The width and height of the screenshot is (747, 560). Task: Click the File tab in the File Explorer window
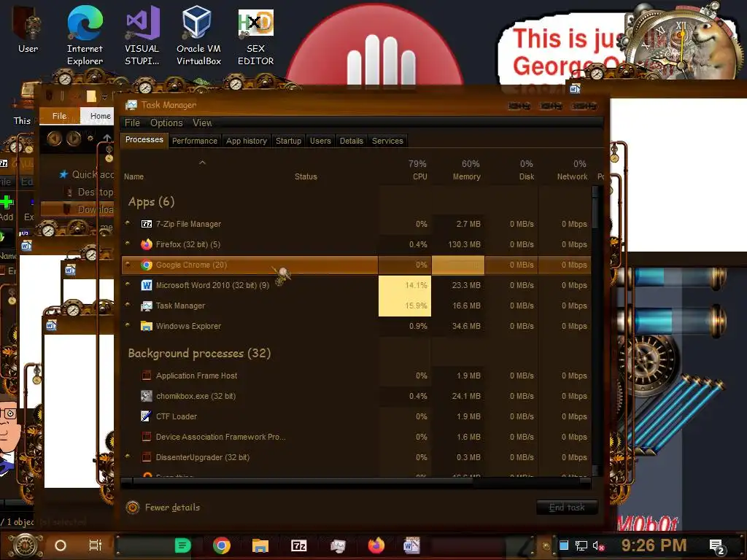[x=60, y=116]
